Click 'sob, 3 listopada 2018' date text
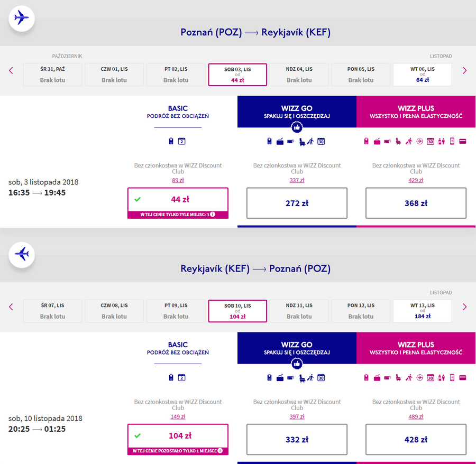476x464 pixels. coord(43,182)
